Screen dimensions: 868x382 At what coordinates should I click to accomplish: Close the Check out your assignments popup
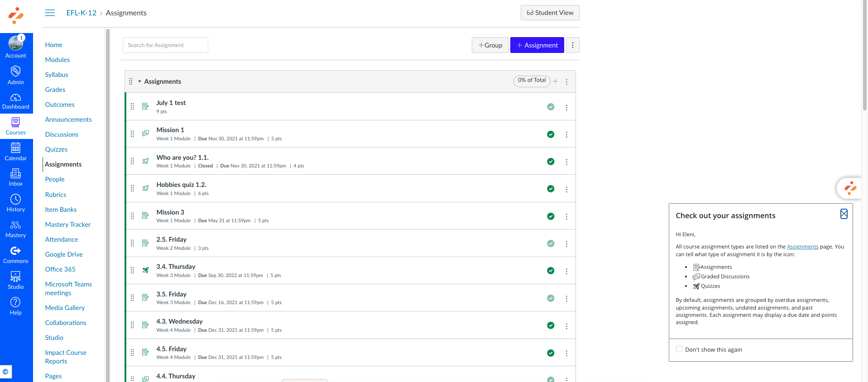(x=844, y=214)
